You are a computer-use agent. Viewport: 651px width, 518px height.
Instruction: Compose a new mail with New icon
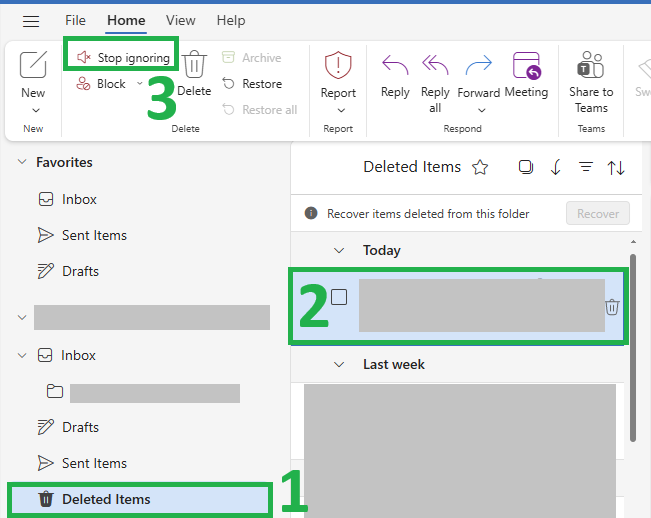coord(33,64)
